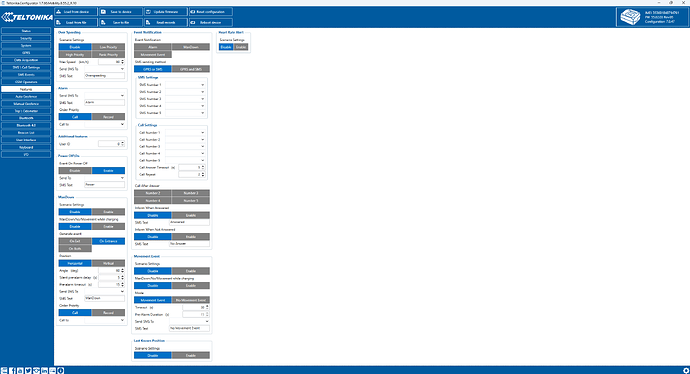Open the Auto Geofence section
Image resolution: width=690 pixels, height=374 pixels.
26,96
